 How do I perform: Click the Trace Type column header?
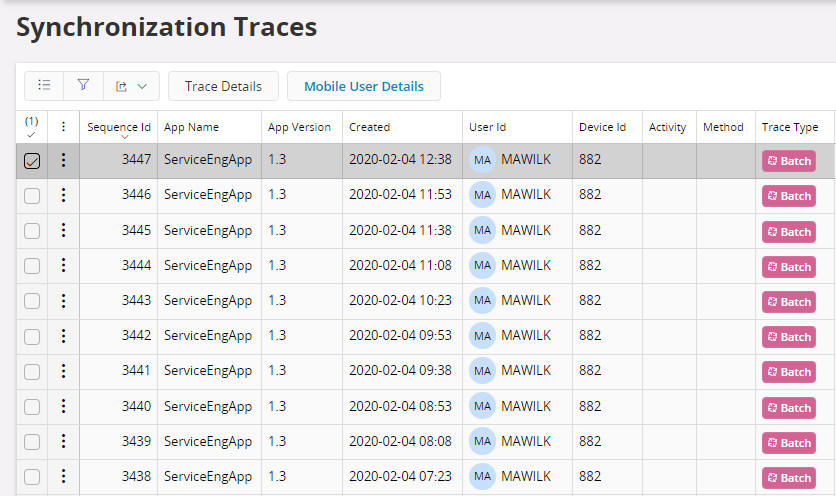(790, 127)
